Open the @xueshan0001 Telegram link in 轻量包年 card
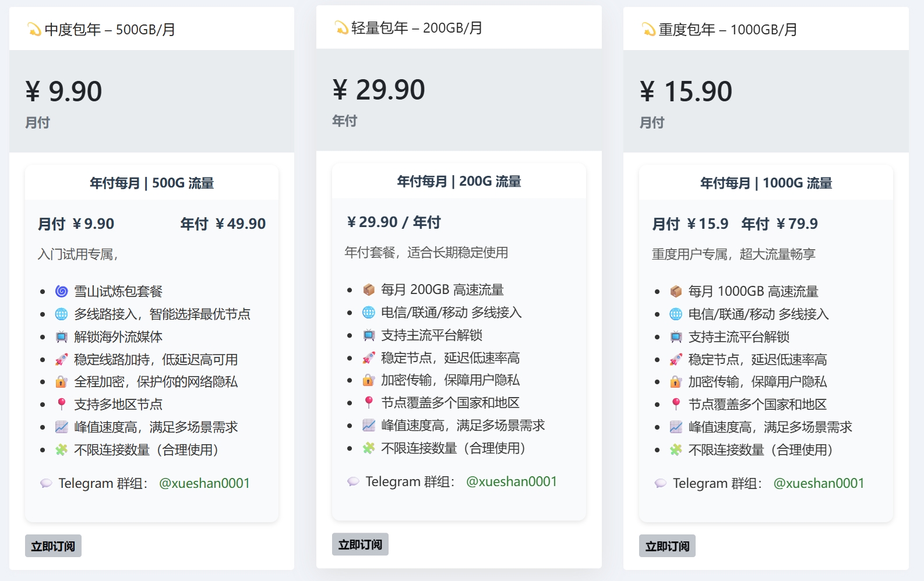The image size is (924, 581). coord(511,481)
